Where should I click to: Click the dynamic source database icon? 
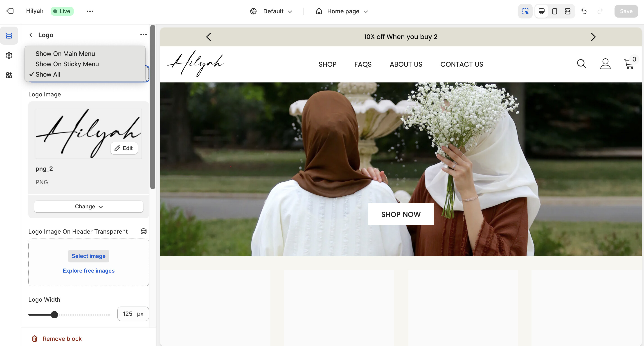tap(144, 231)
